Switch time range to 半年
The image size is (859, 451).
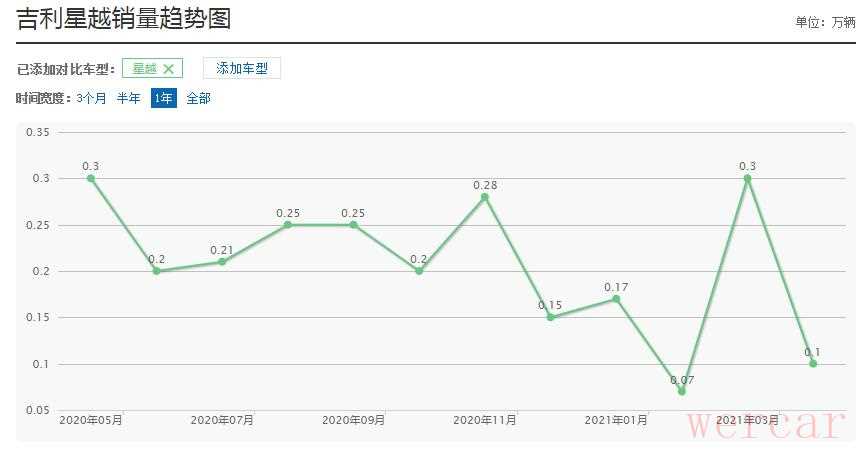(129, 98)
